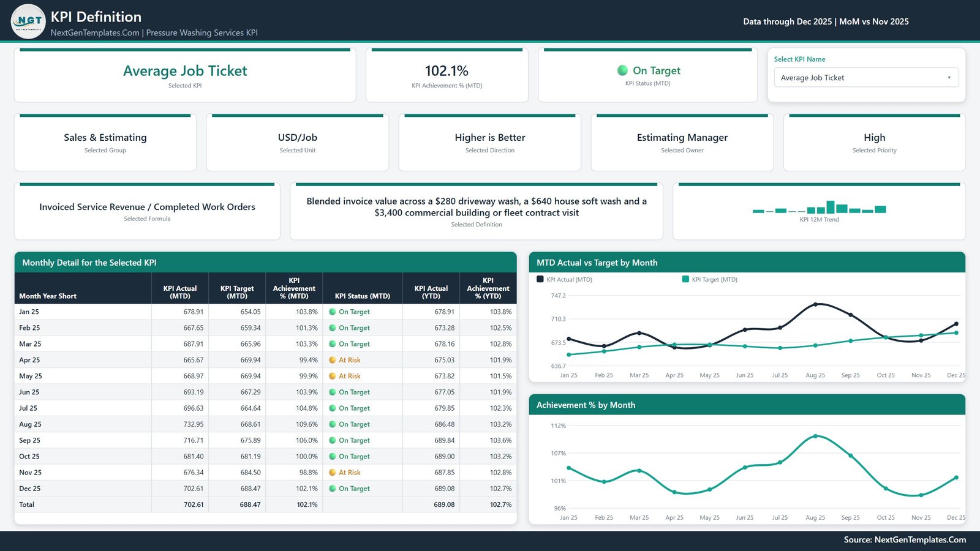The width and height of the screenshot is (980, 551).
Task: Click Source: NextGenTemplates.Com footer text
Action: [905, 540]
